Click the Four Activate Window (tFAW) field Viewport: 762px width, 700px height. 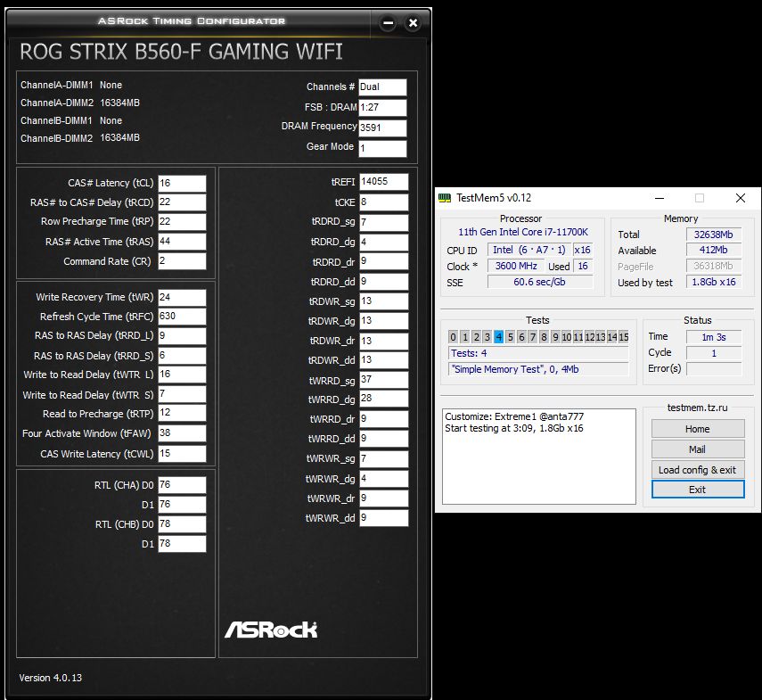[182, 433]
